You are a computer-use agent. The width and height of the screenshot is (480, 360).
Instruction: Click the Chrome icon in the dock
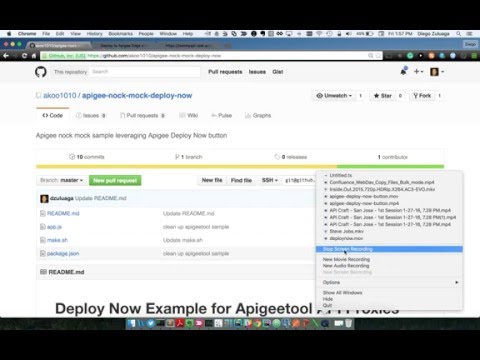257,323
